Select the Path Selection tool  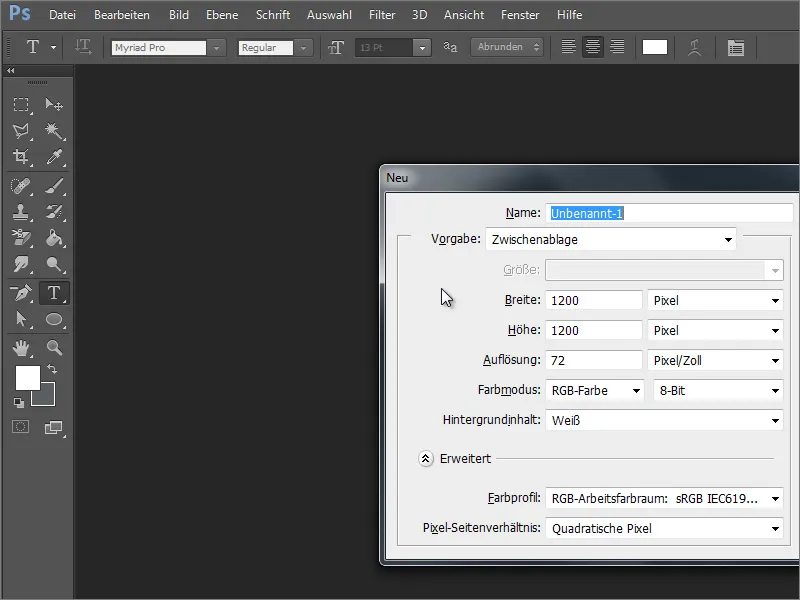click(21, 319)
